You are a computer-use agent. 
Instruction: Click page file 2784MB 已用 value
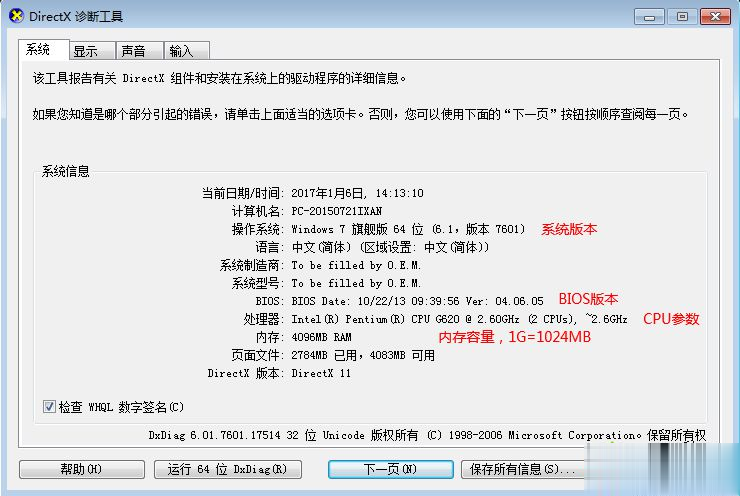click(363, 355)
